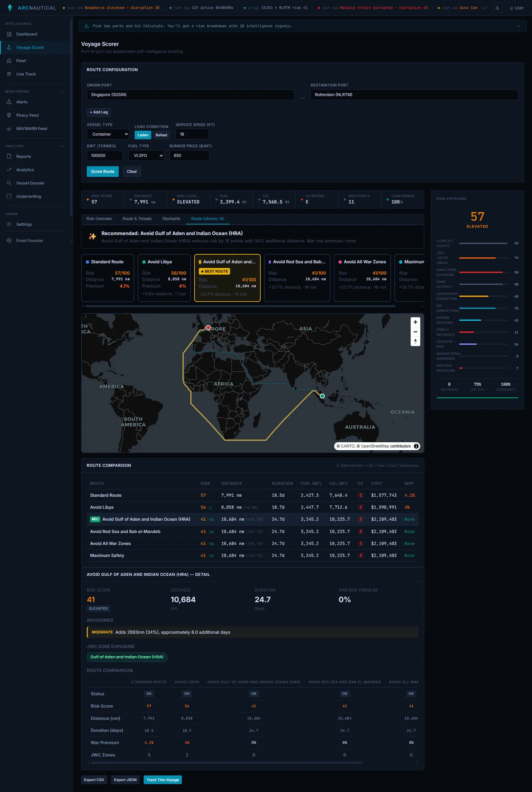This screenshot has height=792, width=532.
Task: Click the Piracy Feed icon
Action: coord(9,115)
